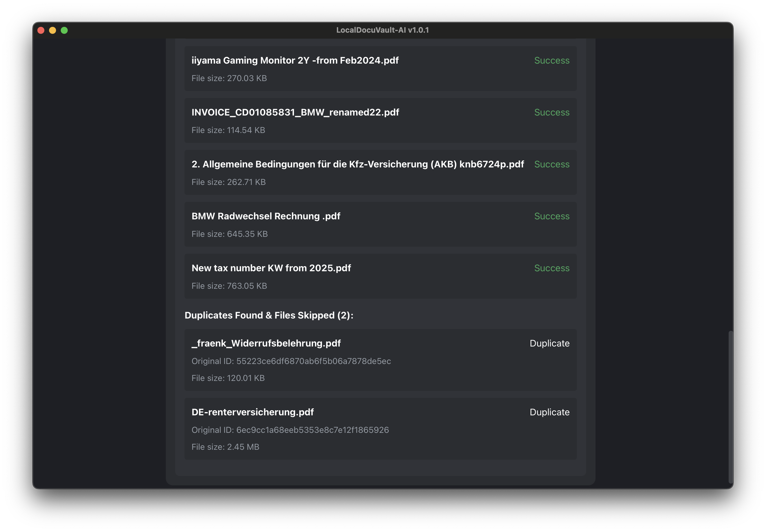Click File size 114.54 KB text

point(228,130)
